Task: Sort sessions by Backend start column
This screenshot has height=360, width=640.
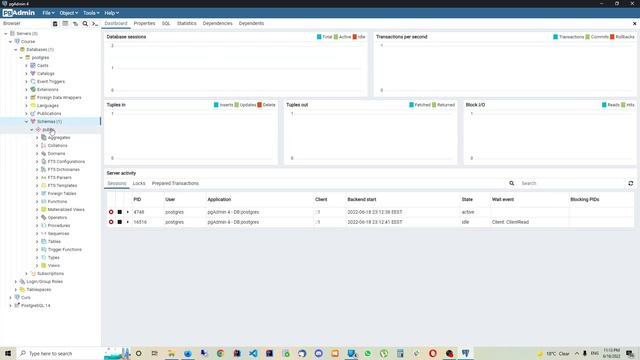Action: tap(362, 200)
